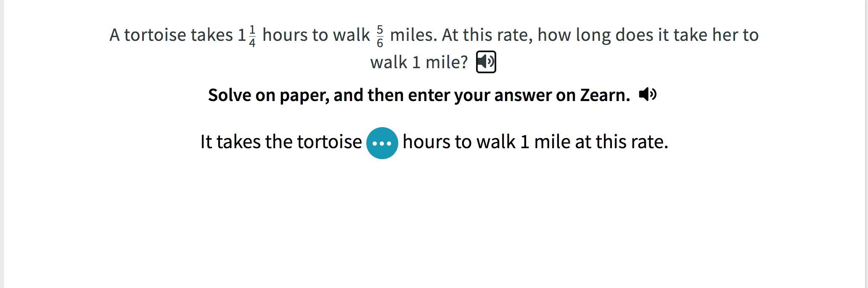
Task: Click "hours to walk 1 mile at this rate."
Action: (x=535, y=142)
